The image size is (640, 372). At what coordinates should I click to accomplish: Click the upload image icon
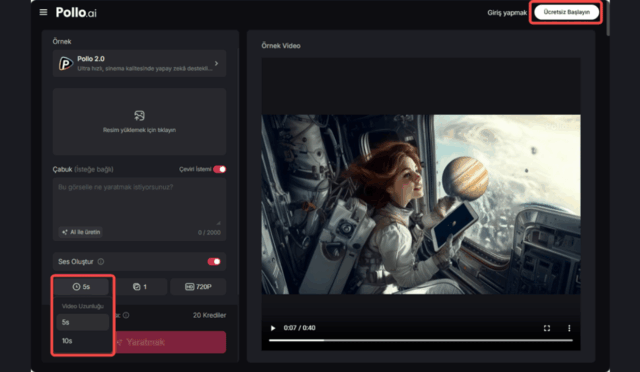[x=139, y=116]
